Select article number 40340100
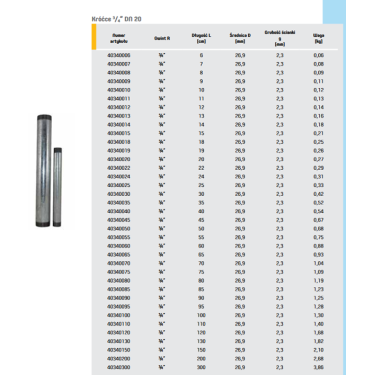 click(119, 315)
